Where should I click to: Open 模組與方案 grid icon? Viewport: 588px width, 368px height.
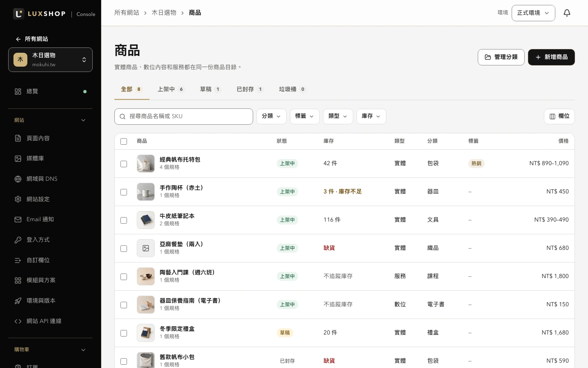click(18, 280)
